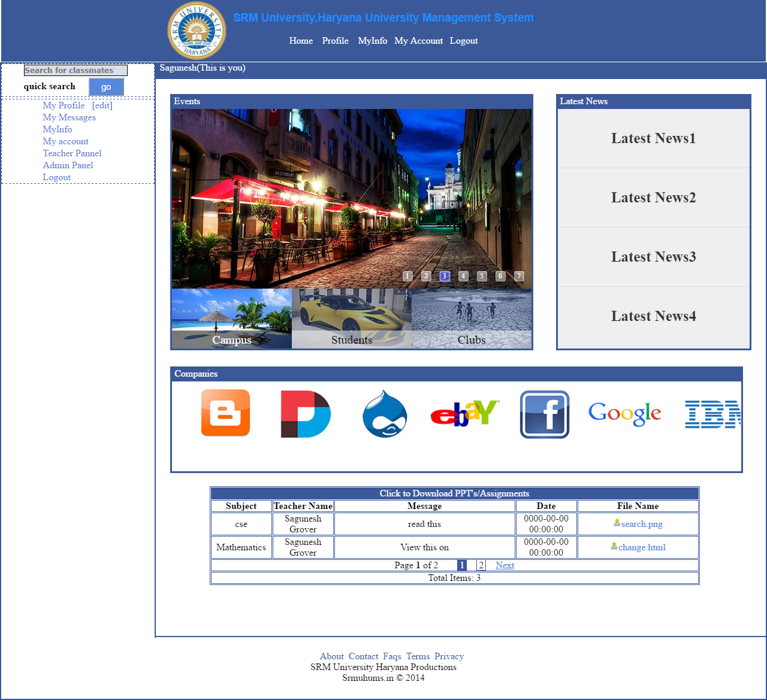Open the Latest News1 item
Image resolution: width=767 pixels, height=700 pixels.
[x=654, y=138]
